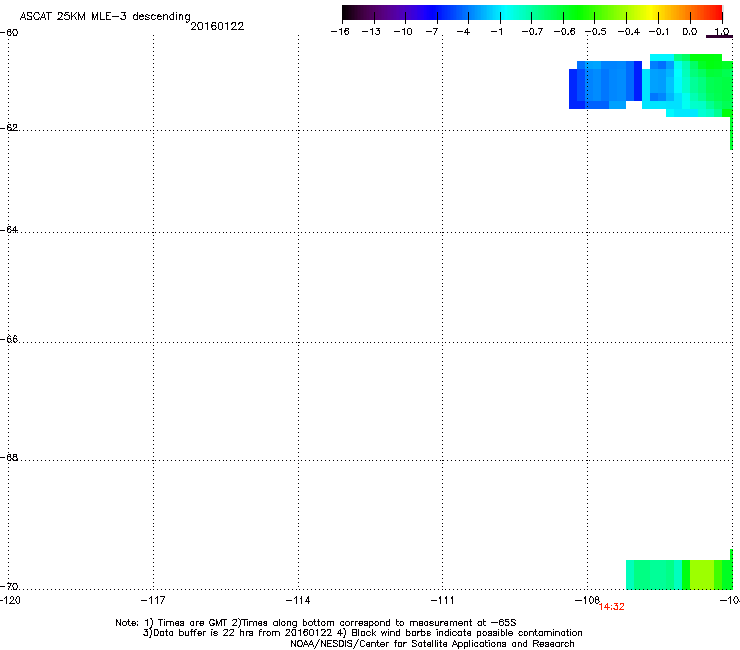This screenshot has width=740, height=650.
Task: Click the longitude label -111
Action: pos(442,600)
